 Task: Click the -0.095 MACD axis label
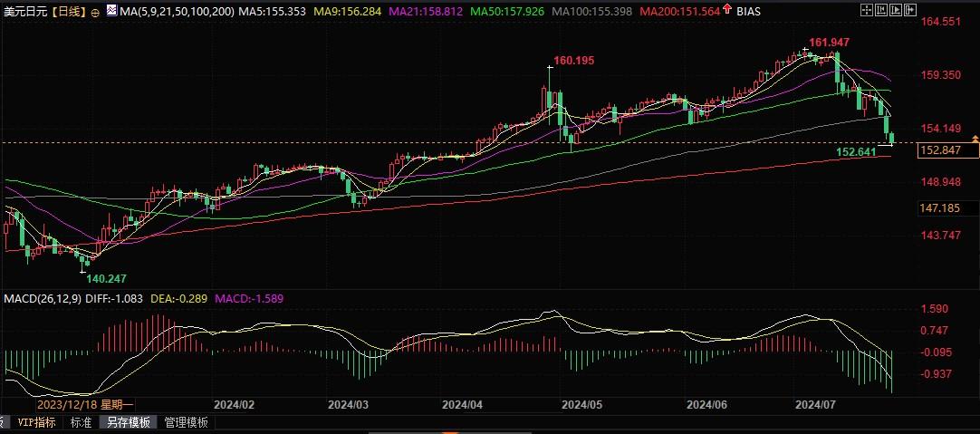point(935,352)
